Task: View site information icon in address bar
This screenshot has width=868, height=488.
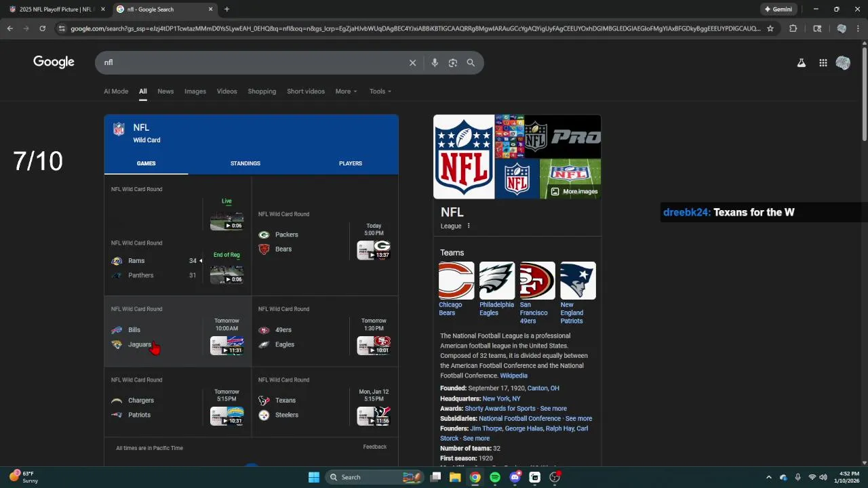Action: coord(62,28)
